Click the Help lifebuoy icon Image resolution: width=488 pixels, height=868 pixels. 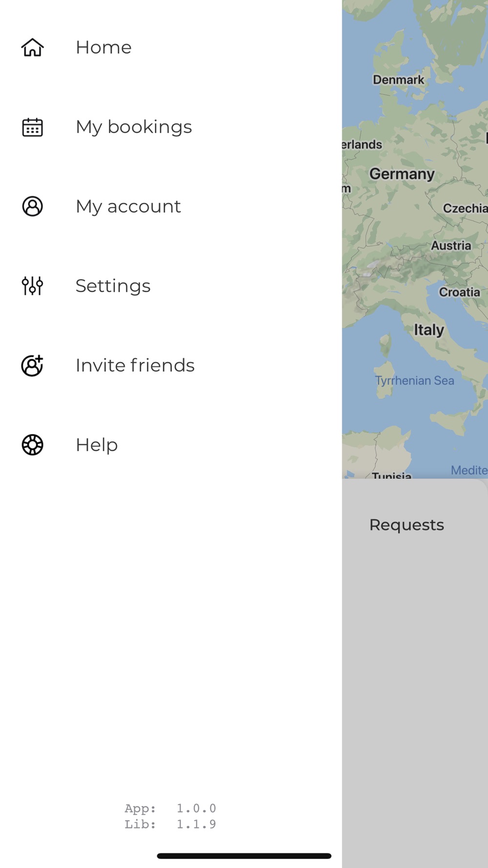pyautogui.click(x=33, y=445)
